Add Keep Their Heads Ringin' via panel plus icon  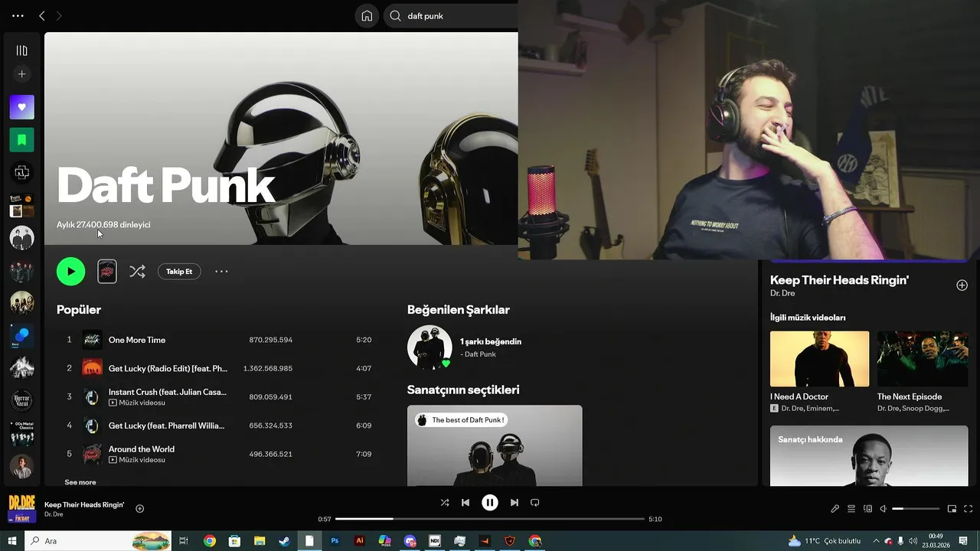click(x=962, y=285)
